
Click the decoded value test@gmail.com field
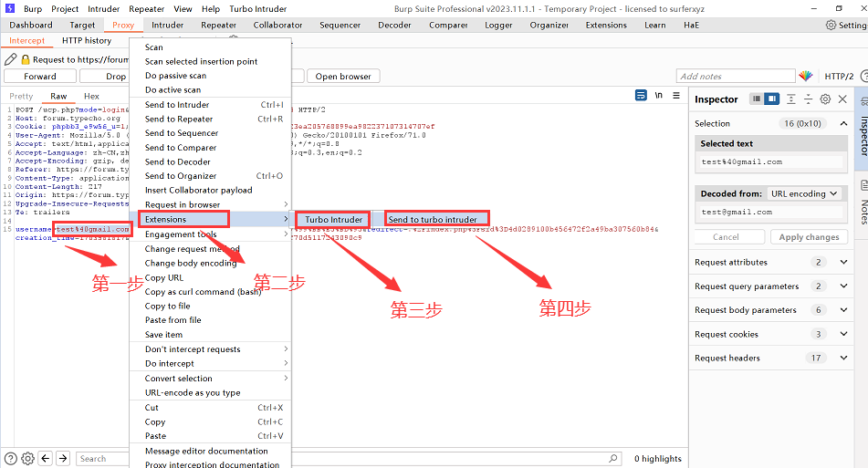pos(771,212)
